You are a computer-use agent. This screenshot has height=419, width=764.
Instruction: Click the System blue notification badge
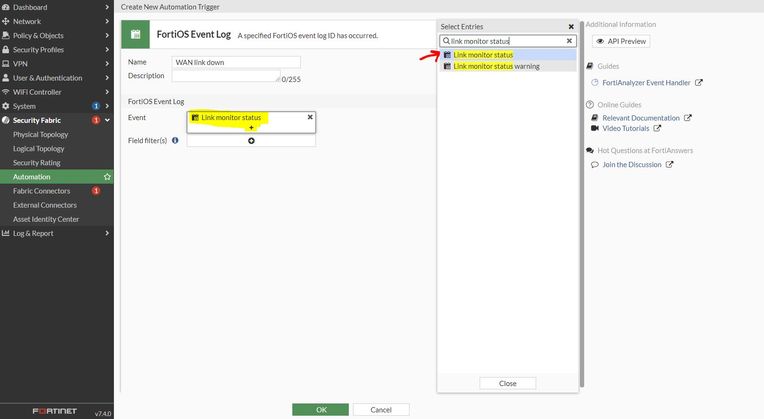(x=96, y=106)
